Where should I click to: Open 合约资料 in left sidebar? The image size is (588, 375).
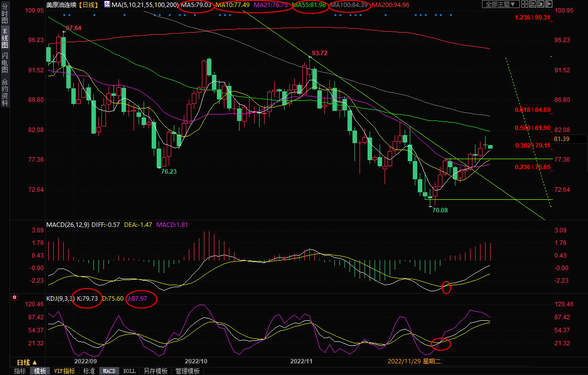coord(5,92)
